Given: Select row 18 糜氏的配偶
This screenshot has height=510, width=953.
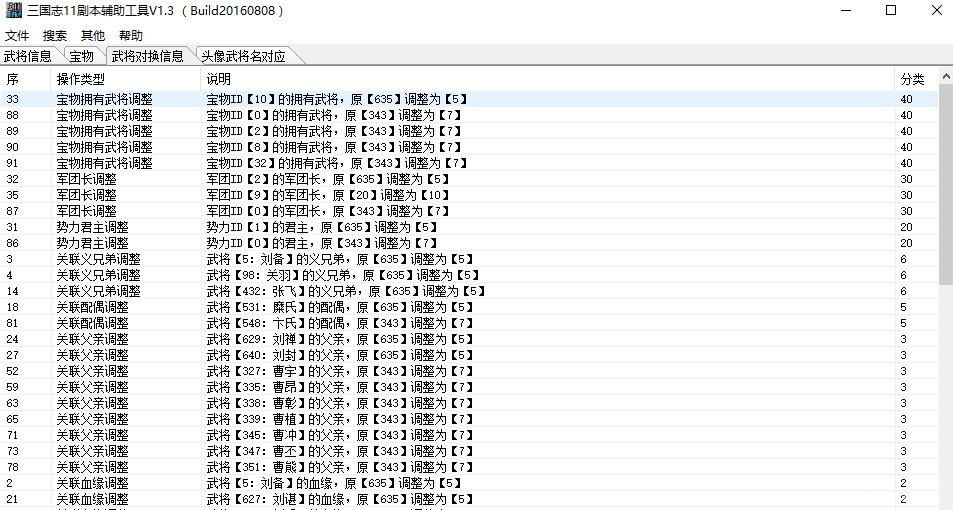Looking at the screenshot, I should tap(469, 307).
